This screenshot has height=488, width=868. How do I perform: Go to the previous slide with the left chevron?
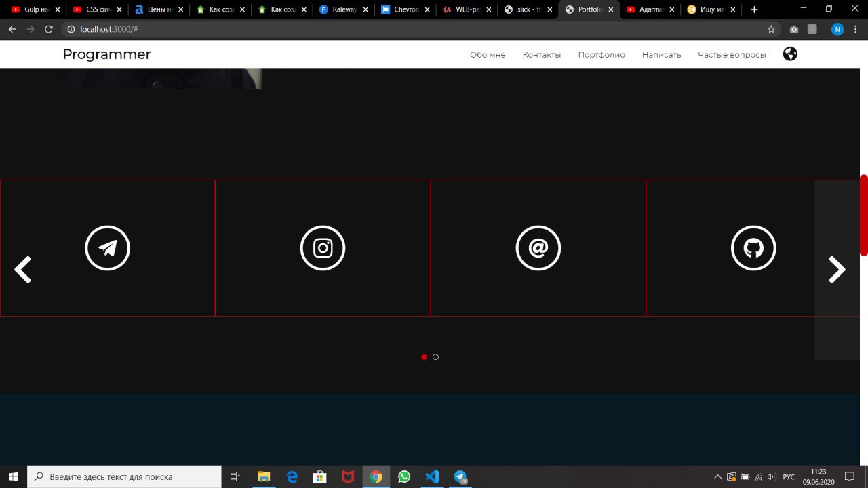tap(23, 270)
